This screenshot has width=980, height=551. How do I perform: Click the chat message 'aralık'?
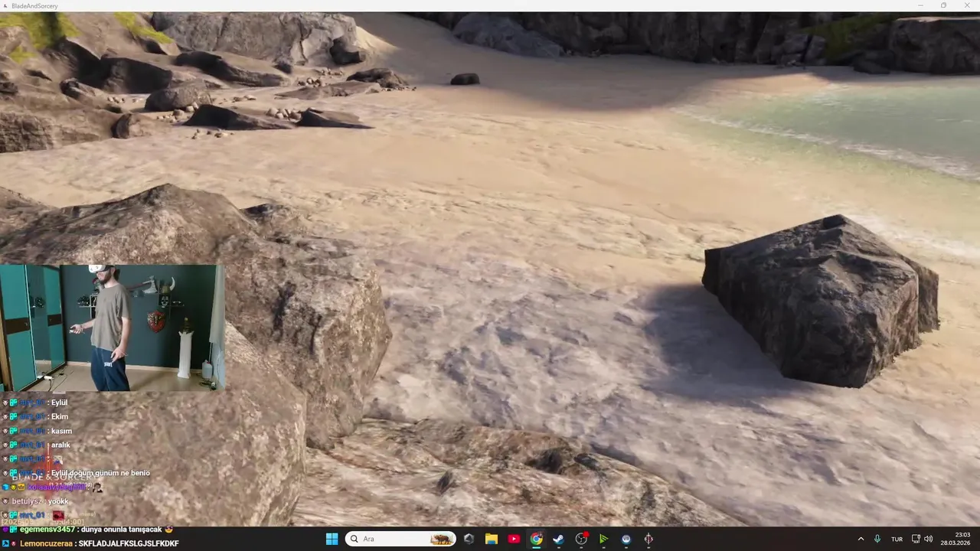click(60, 445)
